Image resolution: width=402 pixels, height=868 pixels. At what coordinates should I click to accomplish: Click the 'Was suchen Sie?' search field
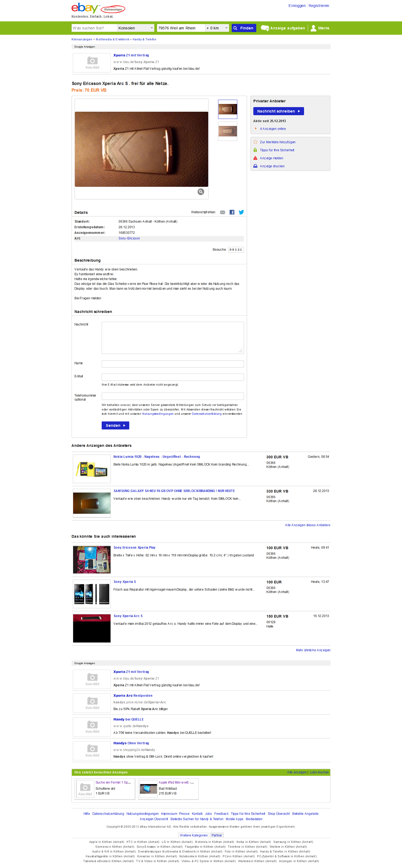click(x=94, y=28)
